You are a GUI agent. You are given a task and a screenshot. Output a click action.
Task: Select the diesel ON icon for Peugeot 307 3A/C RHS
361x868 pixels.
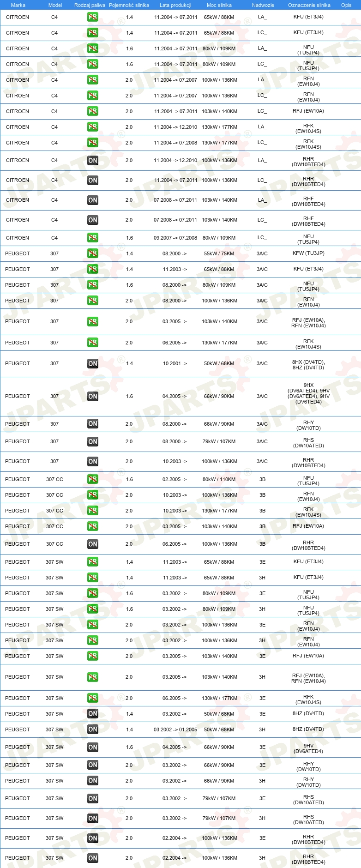click(x=92, y=442)
